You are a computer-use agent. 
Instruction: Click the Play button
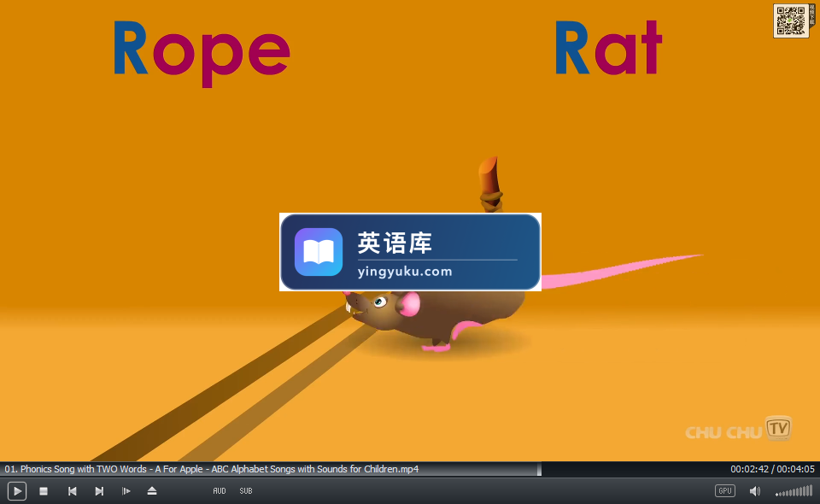coord(17,491)
